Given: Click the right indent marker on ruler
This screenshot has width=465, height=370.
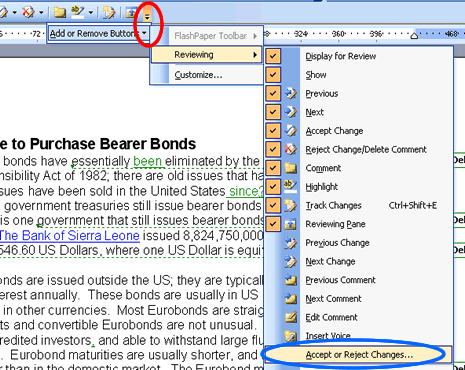Looking at the screenshot, I should click(x=414, y=35).
